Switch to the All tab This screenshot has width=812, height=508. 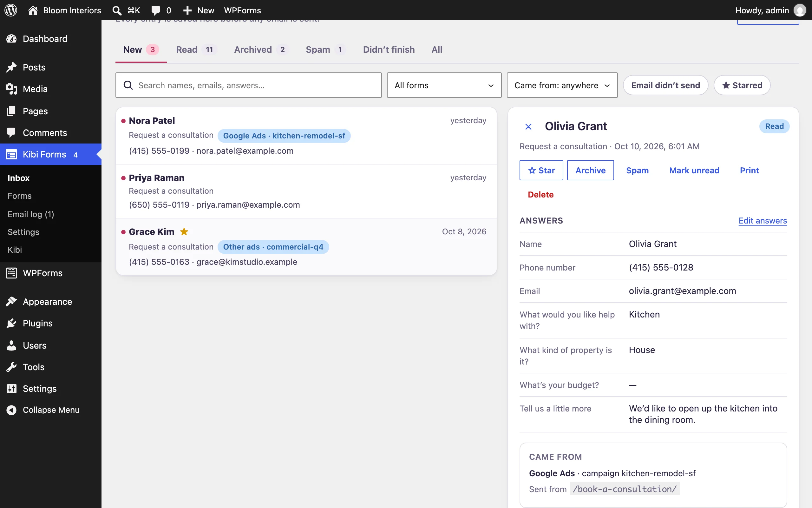click(436, 50)
